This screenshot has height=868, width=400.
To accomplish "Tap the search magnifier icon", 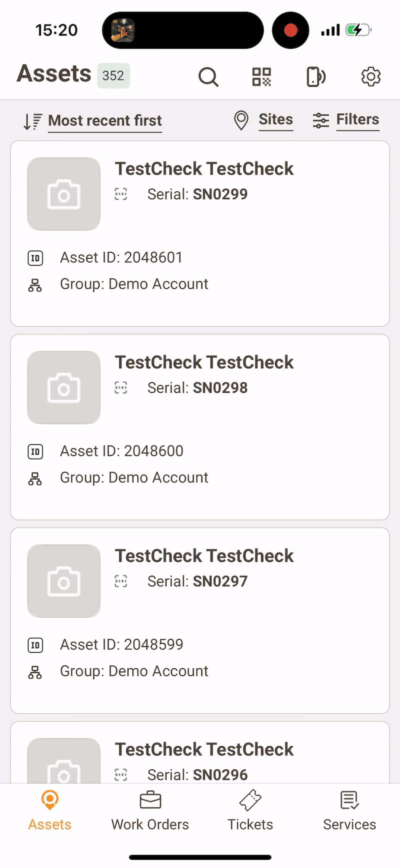I will [x=208, y=77].
